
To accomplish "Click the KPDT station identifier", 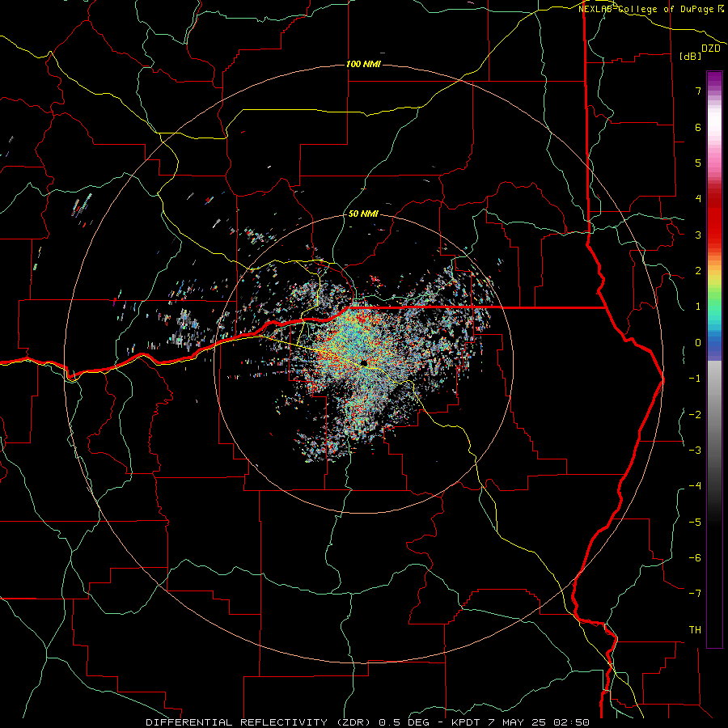I will click(467, 722).
